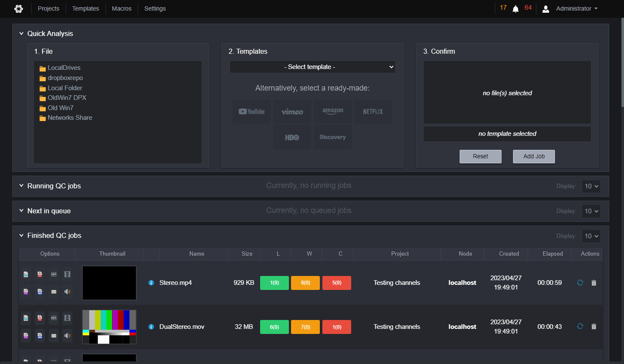The image size is (624, 364).
Task: Collapse the Finished QC jobs section
Action: 21,235
